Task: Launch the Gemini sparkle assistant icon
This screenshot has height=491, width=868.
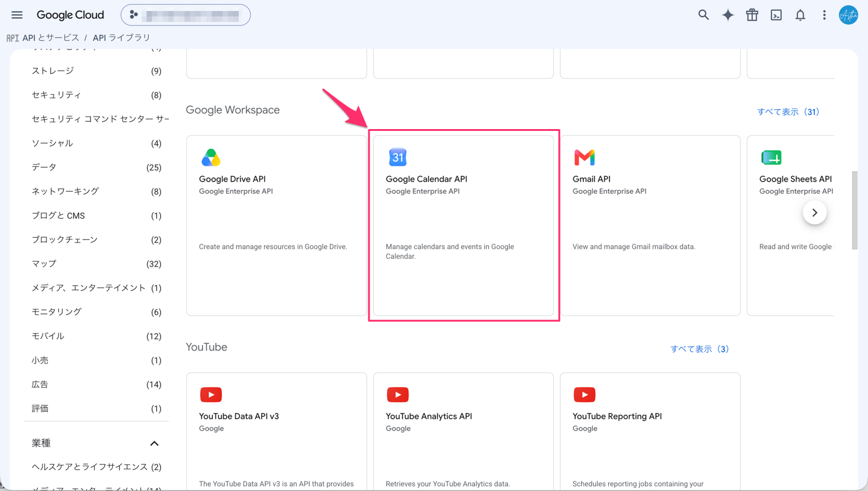Action: point(728,15)
